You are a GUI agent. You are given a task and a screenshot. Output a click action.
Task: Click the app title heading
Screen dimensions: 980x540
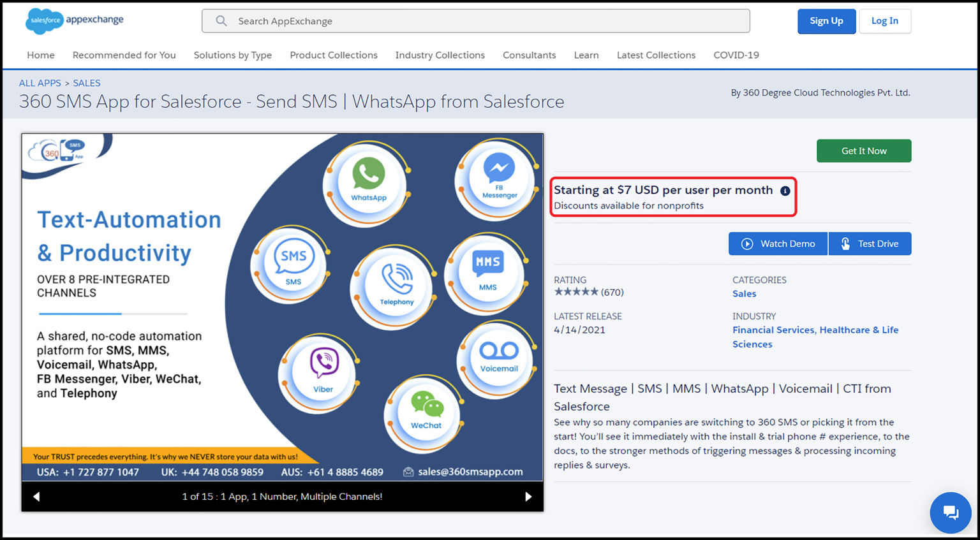(292, 102)
